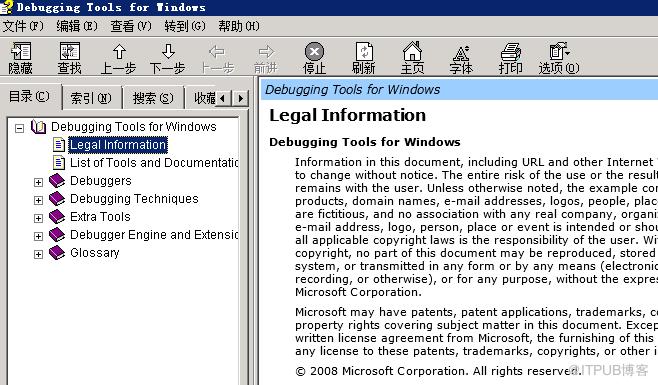Image resolution: width=658 pixels, height=385 pixels.
Task: Switch to the Favorites (收藏) tab
Action: (x=204, y=98)
